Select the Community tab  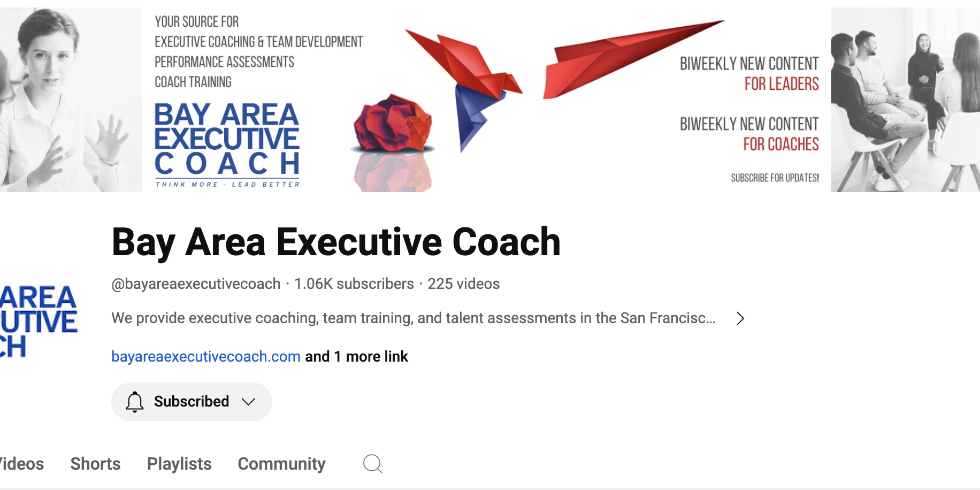click(281, 464)
